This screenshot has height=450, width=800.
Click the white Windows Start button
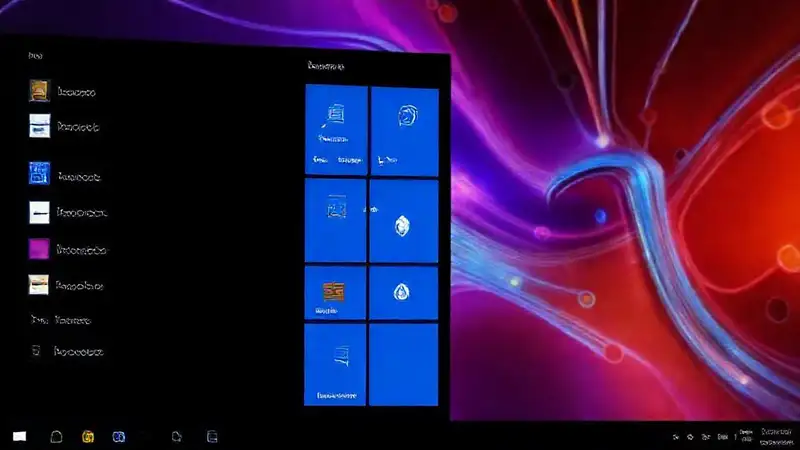click(x=19, y=436)
